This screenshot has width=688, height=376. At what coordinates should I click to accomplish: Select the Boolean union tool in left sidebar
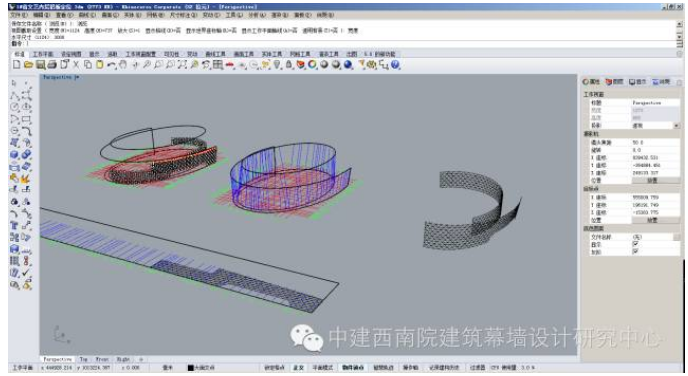click(x=26, y=154)
